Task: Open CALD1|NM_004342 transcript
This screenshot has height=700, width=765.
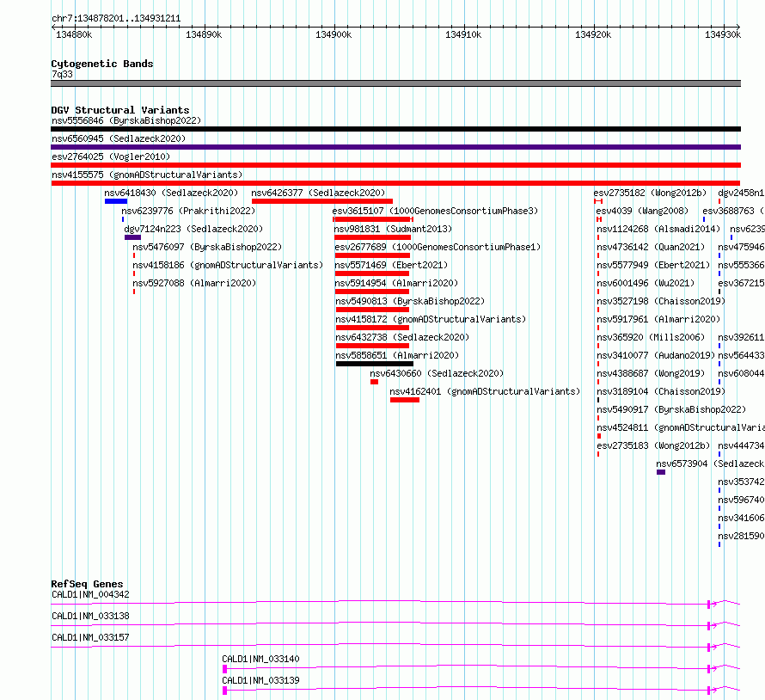Action: click(90, 594)
